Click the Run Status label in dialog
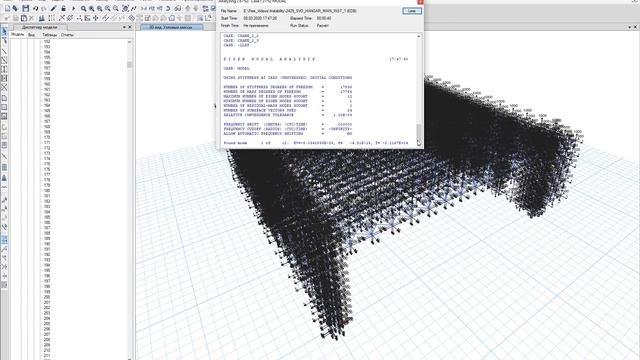 click(x=299, y=25)
